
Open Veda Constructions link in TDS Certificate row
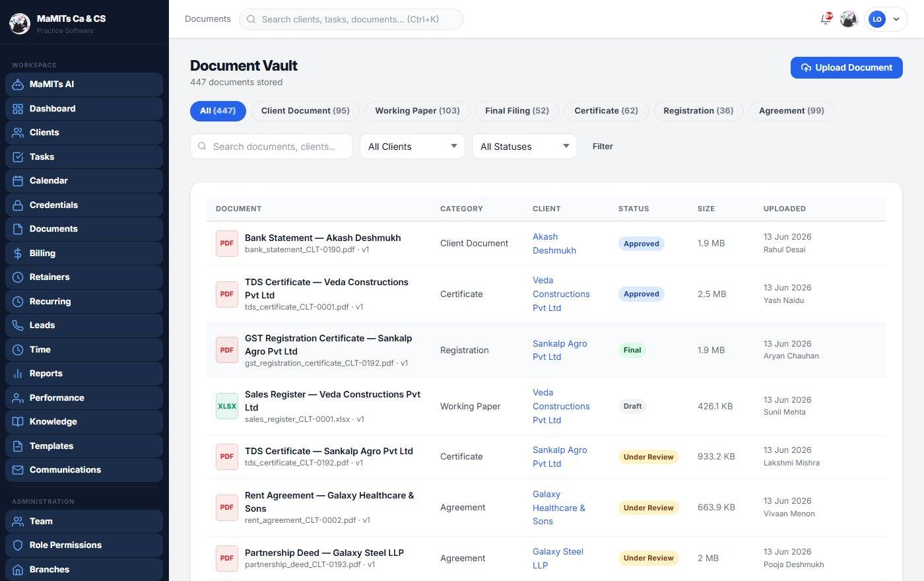561,294
